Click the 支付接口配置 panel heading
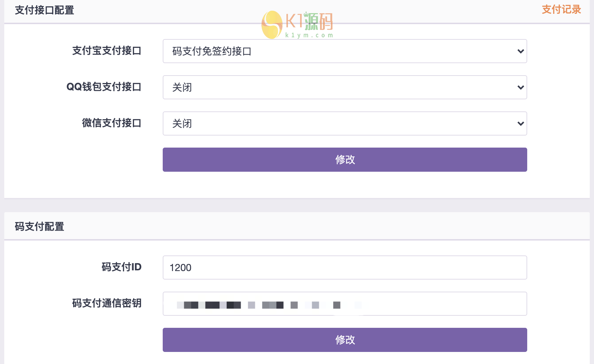 coord(44,10)
